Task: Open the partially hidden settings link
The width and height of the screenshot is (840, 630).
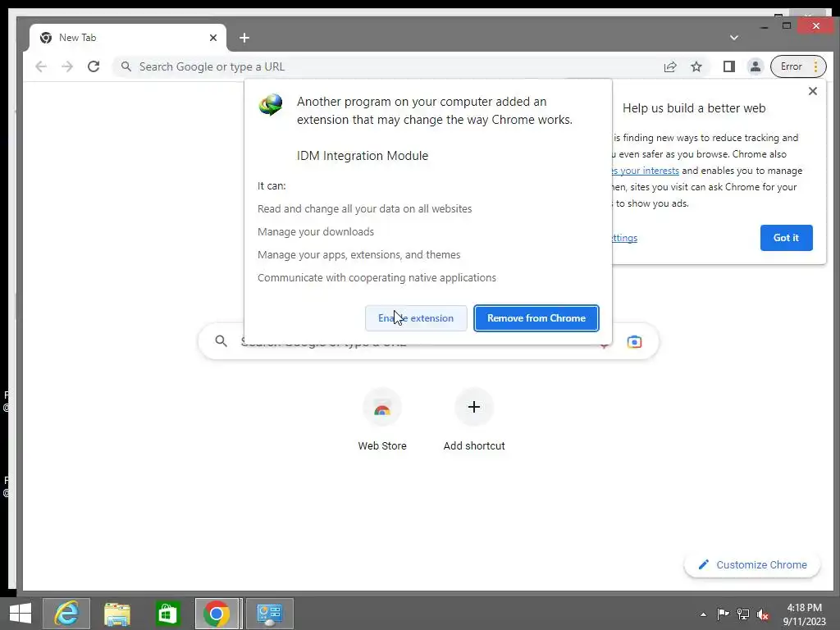Action: pyautogui.click(x=624, y=238)
